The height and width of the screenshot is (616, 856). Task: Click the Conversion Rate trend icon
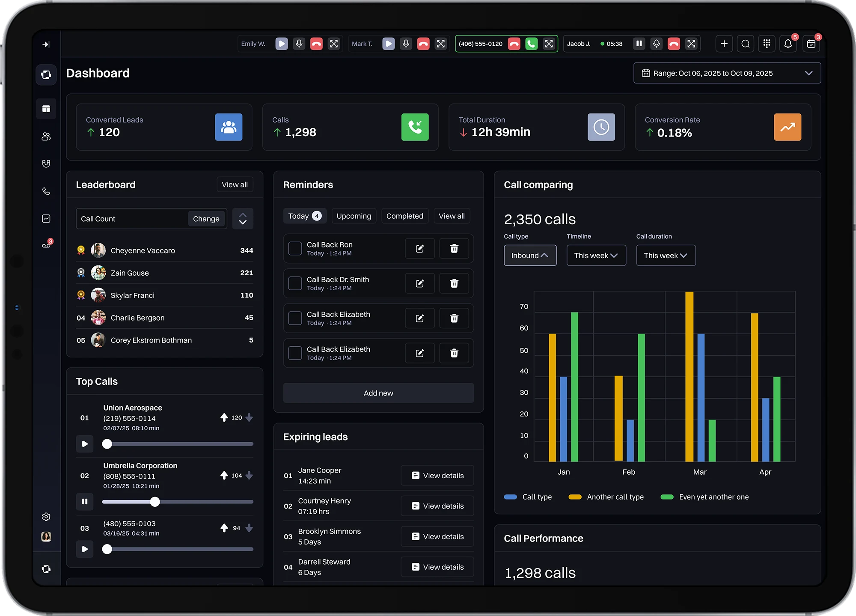788,127
